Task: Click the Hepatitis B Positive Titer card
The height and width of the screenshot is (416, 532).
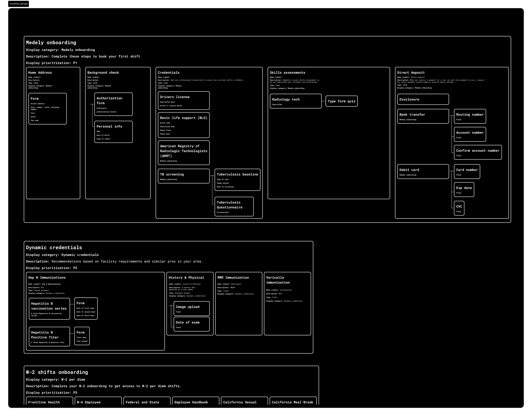Action: (49, 337)
